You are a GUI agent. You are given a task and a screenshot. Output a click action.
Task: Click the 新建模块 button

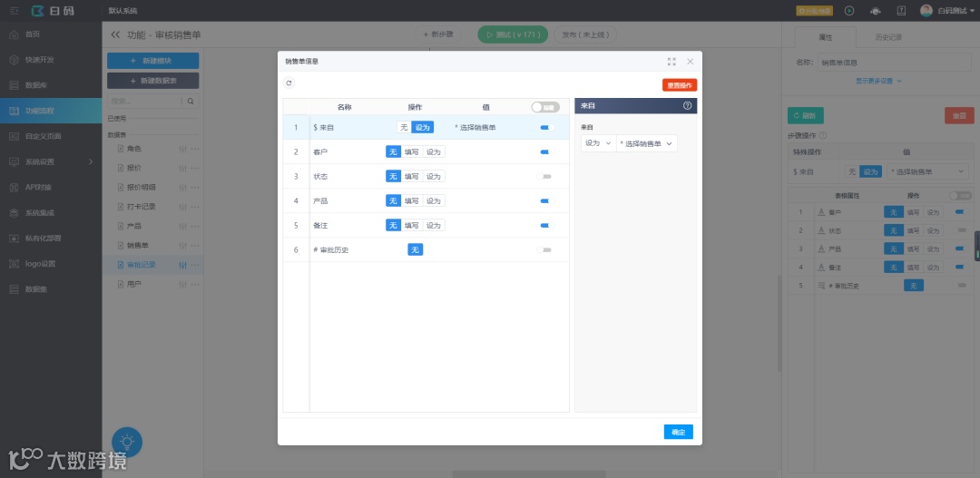[x=153, y=61]
